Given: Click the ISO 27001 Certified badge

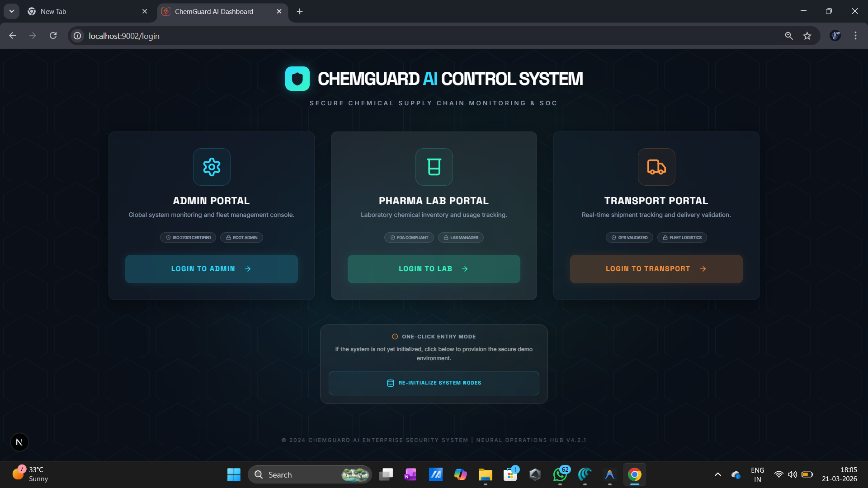Looking at the screenshot, I should point(188,238).
